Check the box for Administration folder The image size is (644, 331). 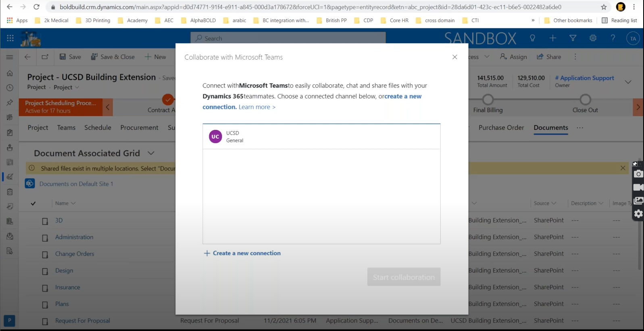[x=45, y=238]
